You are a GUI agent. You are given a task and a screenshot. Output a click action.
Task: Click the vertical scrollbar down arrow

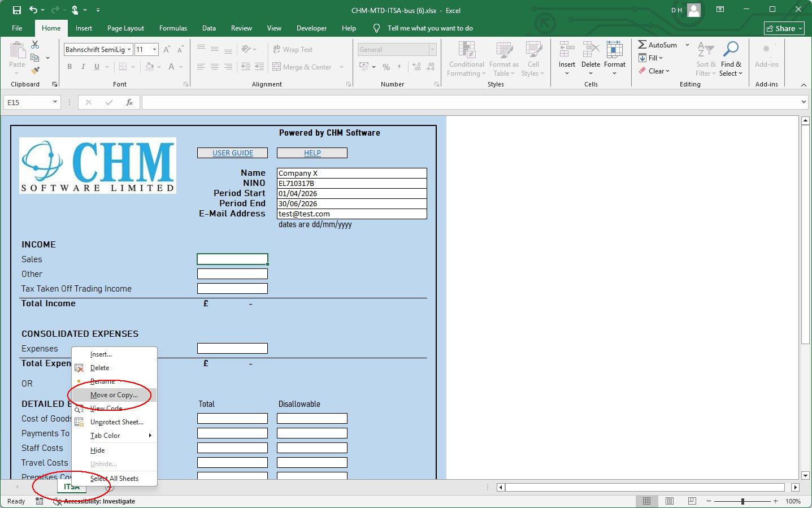pos(806,475)
